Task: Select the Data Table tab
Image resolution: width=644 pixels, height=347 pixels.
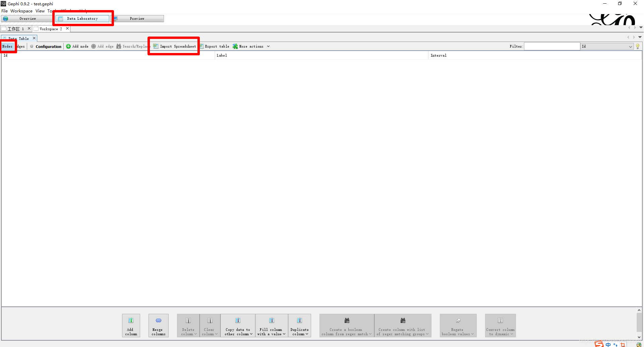Action: 18,39
